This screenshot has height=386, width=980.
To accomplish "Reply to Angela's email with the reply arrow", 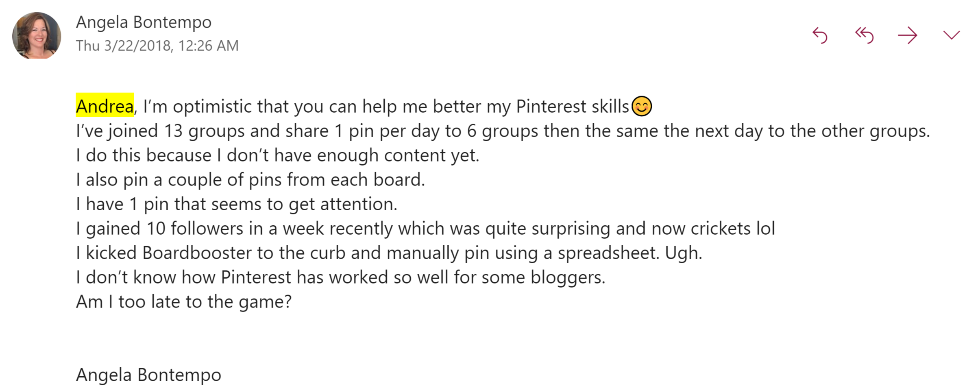I will [x=820, y=35].
